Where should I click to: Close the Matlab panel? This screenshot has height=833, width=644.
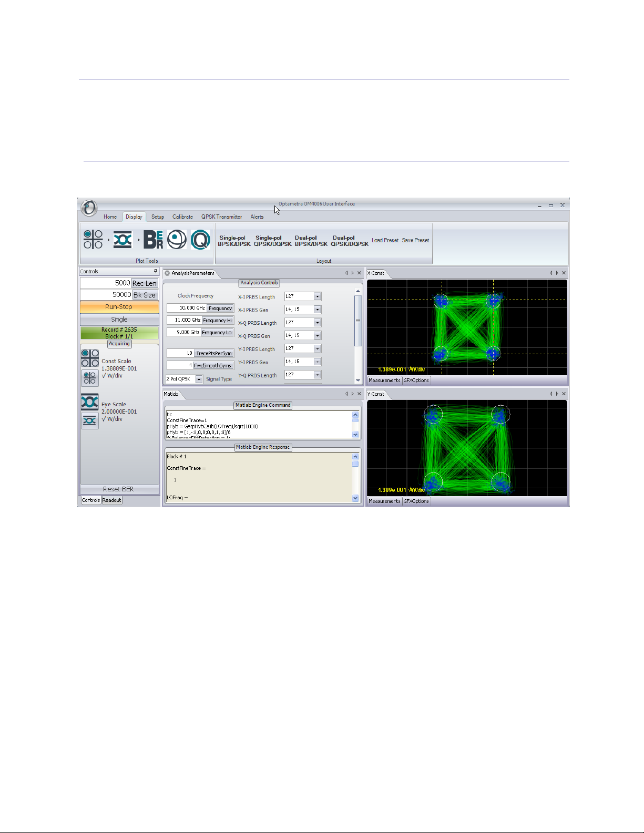(x=360, y=394)
